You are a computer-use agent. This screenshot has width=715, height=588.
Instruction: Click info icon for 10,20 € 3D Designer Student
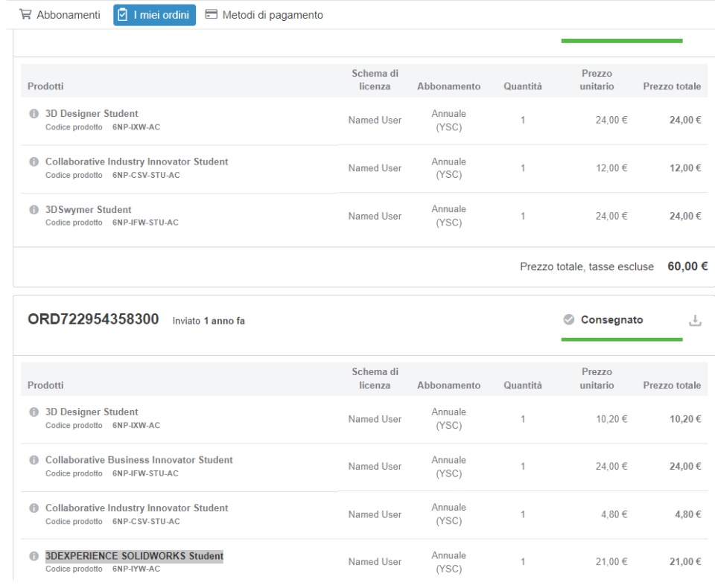pos(34,412)
